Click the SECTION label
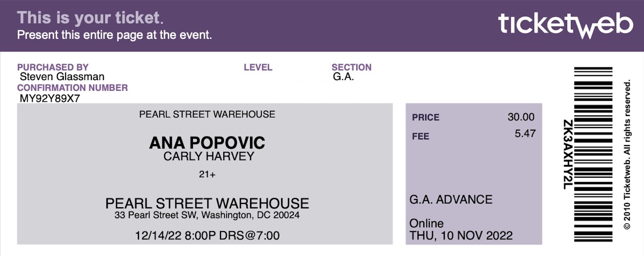Screen dimensions: 644x256 tap(351, 67)
